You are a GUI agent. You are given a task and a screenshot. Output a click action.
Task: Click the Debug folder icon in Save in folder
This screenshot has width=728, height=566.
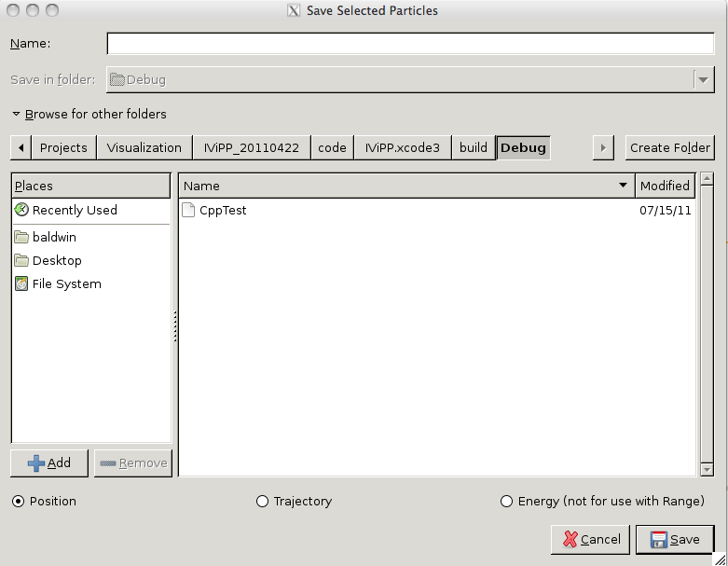(117, 80)
